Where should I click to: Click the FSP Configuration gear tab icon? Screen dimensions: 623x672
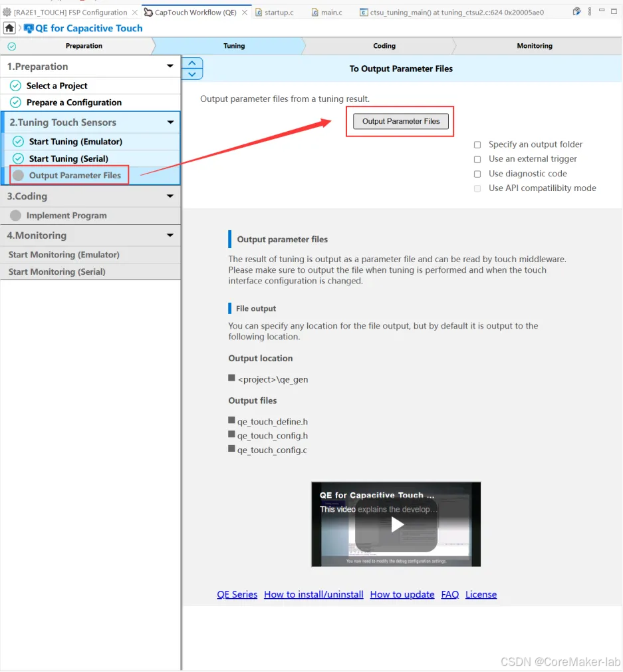pos(7,12)
